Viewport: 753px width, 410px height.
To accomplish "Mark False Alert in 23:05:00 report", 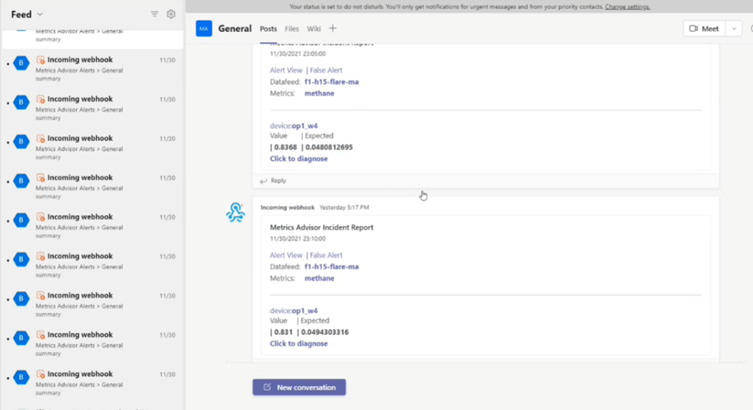I will tap(326, 70).
